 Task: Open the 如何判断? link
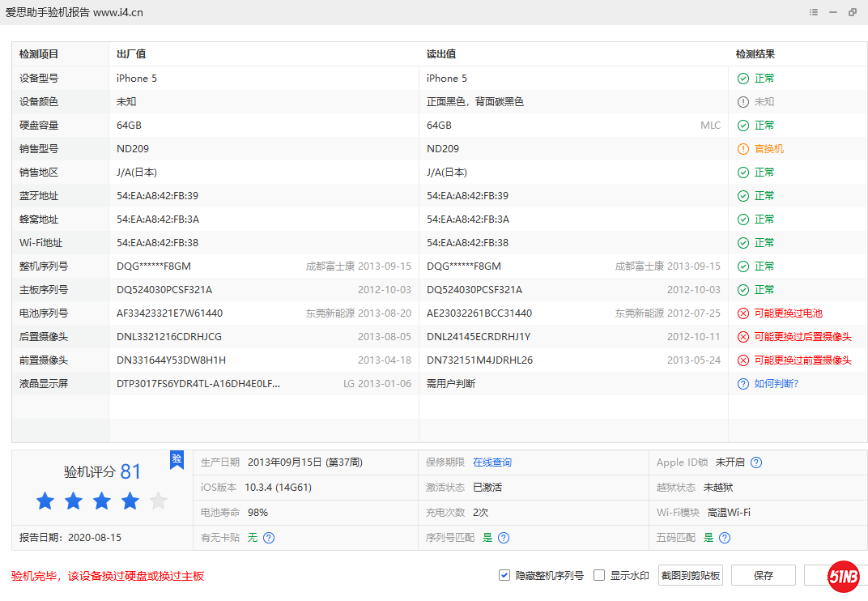tap(777, 384)
